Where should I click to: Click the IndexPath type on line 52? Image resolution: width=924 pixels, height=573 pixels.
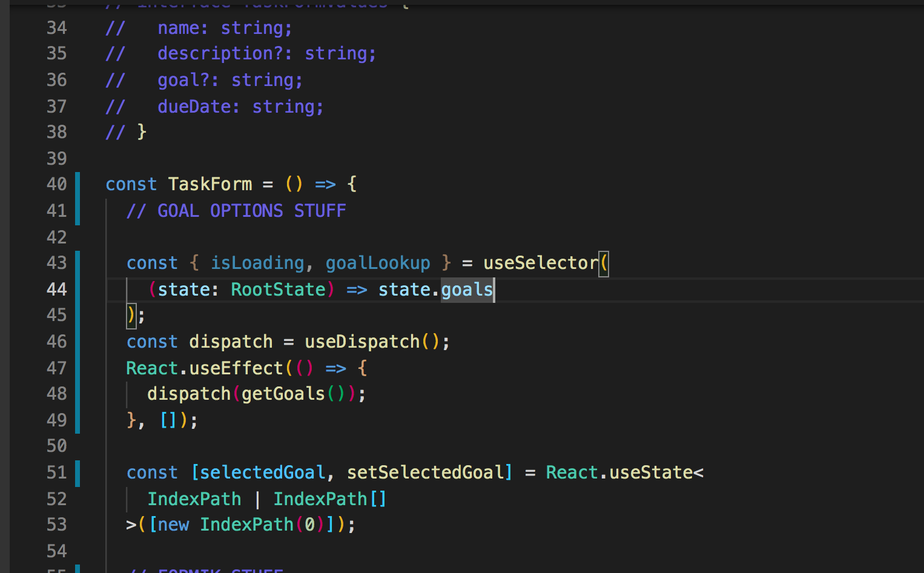(x=194, y=498)
